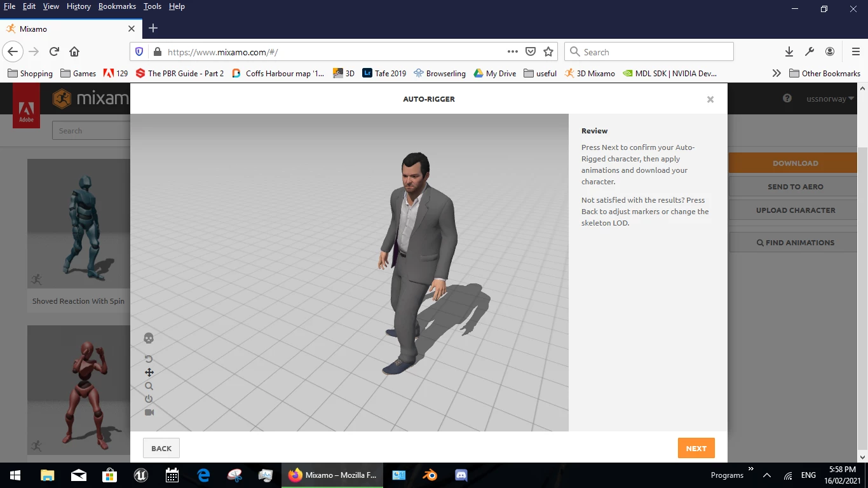868x488 pixels.
Task: Open The PBR Guide - Part 2 bookmark
Action: 179,74
